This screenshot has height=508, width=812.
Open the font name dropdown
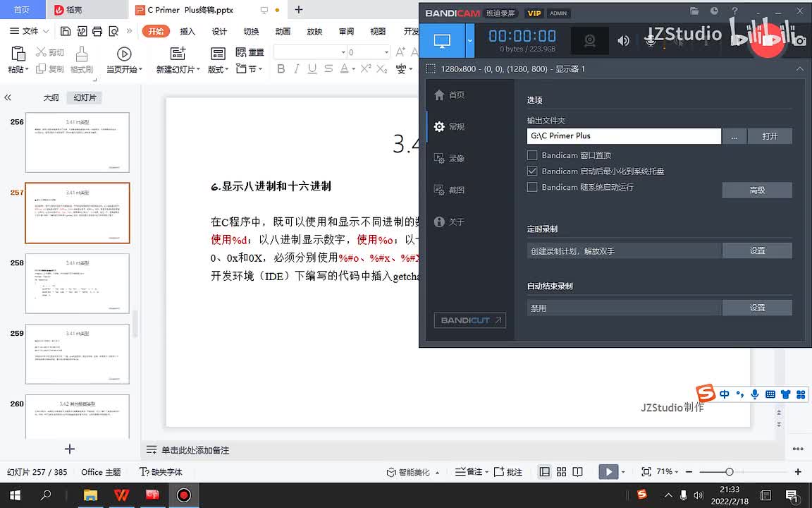[x=343, y=52]
